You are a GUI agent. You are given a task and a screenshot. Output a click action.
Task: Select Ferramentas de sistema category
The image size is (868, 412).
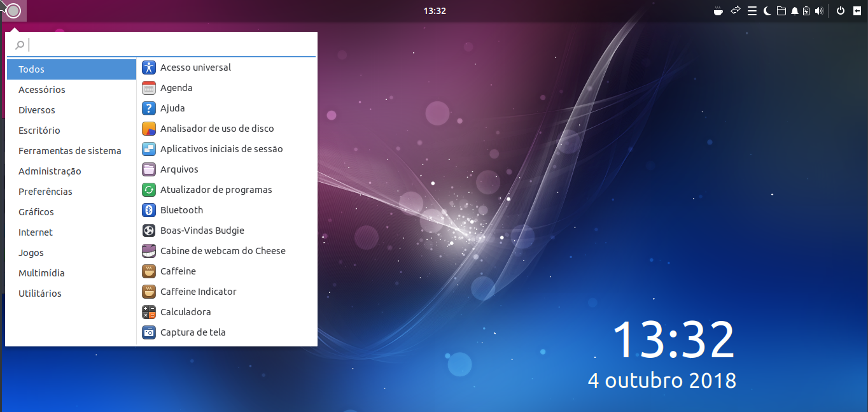(72, 151)
